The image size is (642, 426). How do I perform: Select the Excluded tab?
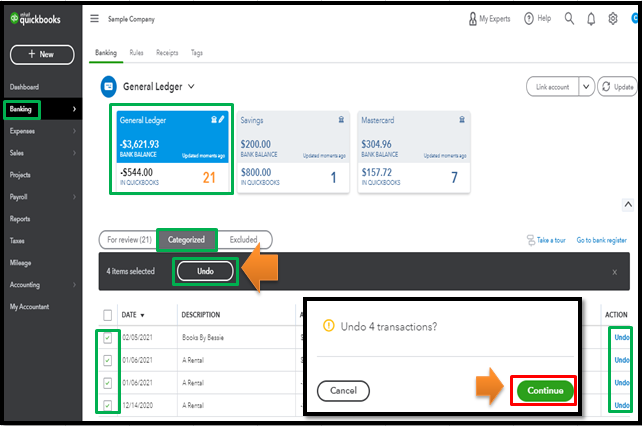pyautogui.click(x=244, y=240)
